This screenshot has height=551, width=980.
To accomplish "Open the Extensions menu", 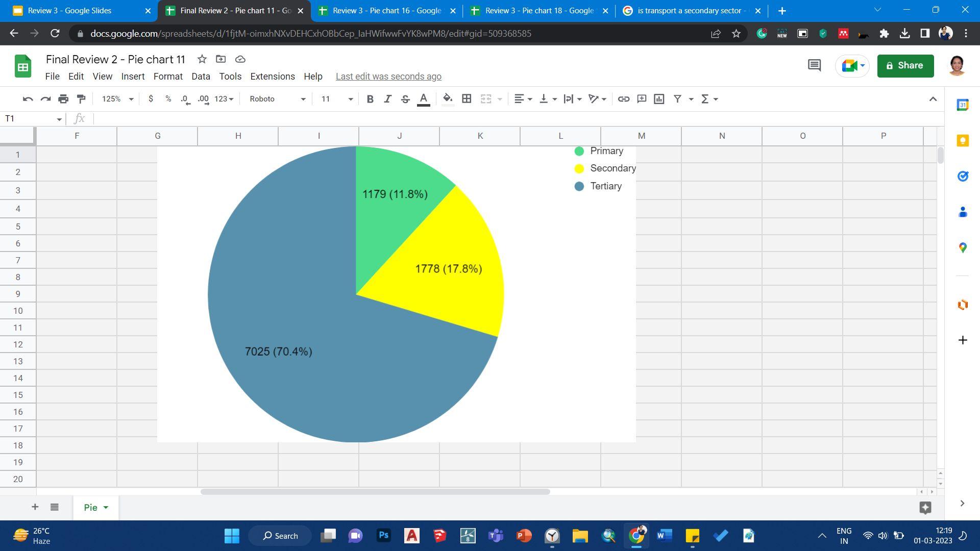I will 272,77.
